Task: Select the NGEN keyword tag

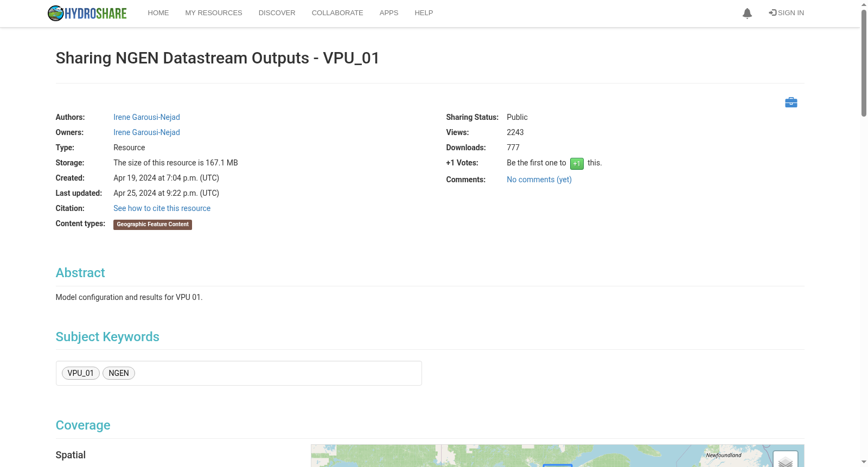Action: (x=119, y=373)
